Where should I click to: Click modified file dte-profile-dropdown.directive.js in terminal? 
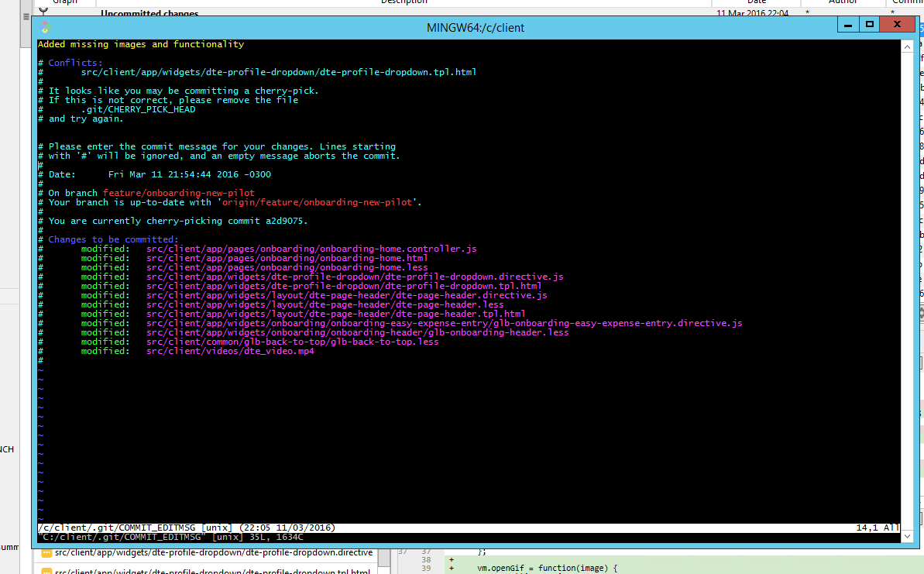pyautogui.click(x=355, y=277)
